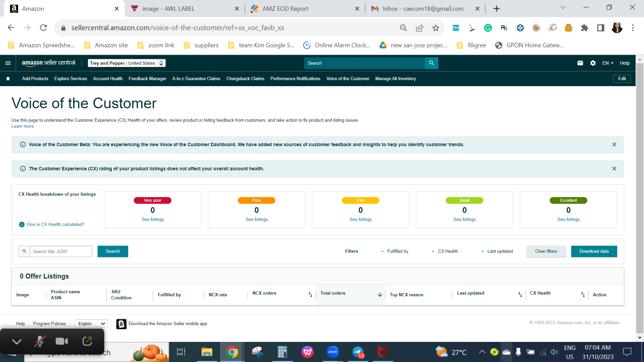Reload the page

tap(43, 28)
